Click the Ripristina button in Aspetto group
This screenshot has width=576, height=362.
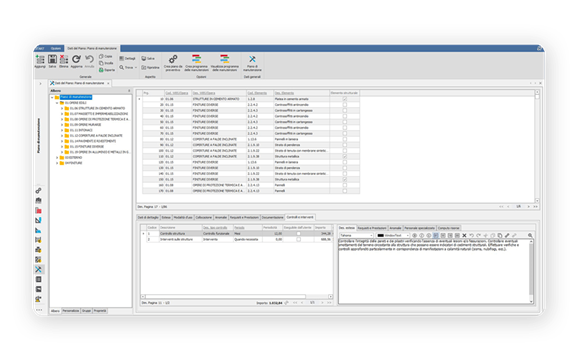tap(151, 68)
